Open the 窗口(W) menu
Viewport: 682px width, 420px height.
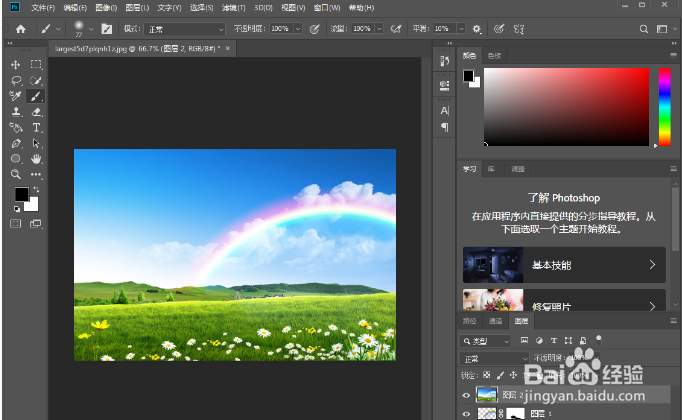327,8
